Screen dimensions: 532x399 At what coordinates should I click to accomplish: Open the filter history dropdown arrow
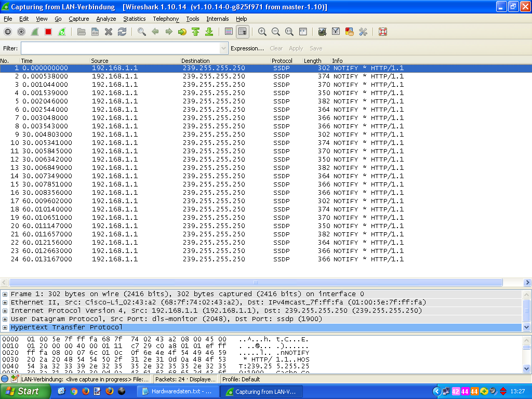[223, 48]
